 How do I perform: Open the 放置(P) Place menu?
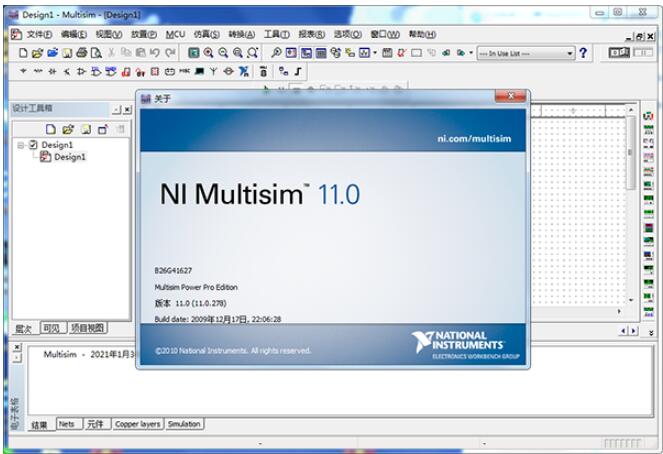pyautogui.click(x=144, y=35)
